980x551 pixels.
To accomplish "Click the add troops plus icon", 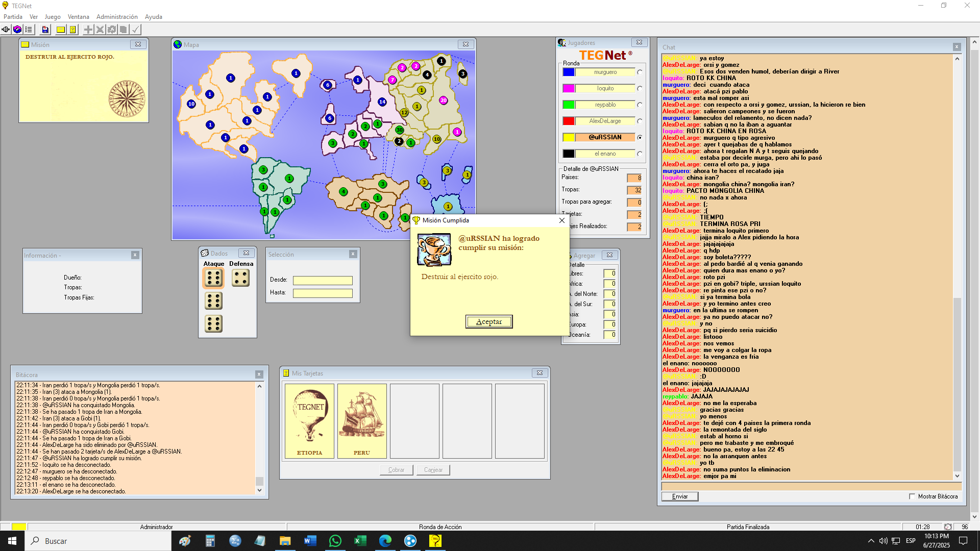I will tap(88, 30).
